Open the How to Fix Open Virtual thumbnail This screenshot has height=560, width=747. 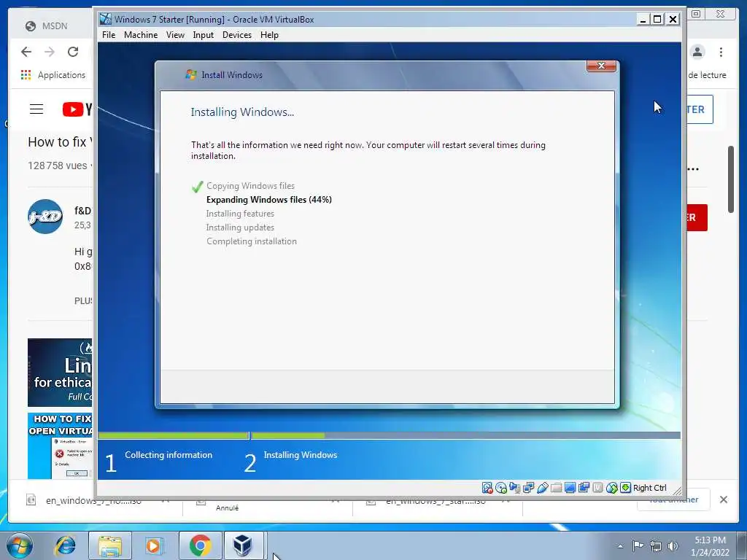(x=60, y=446)
